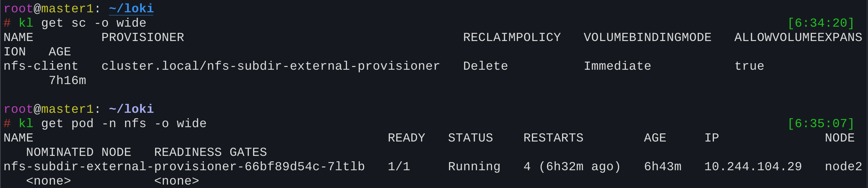This screenshot has width=868, height=188.
Task: Click the underlined ~/loki path in first prompt
Action: point(131,9)
